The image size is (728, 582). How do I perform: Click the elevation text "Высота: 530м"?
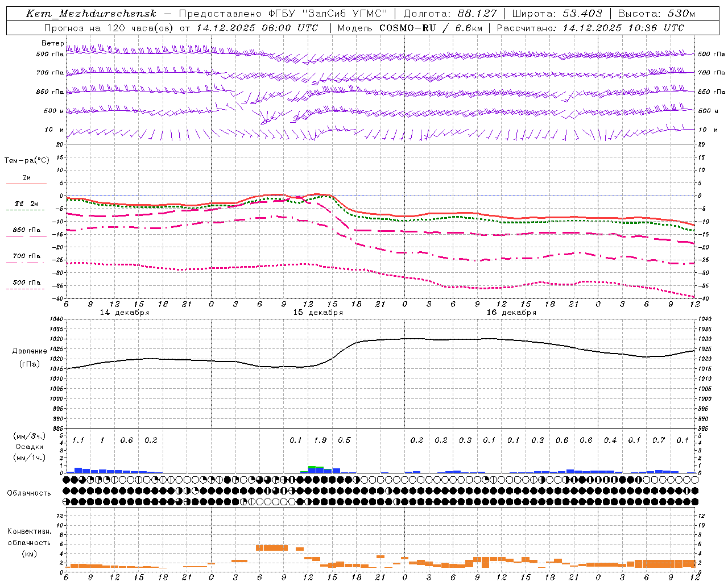(656, 14)
